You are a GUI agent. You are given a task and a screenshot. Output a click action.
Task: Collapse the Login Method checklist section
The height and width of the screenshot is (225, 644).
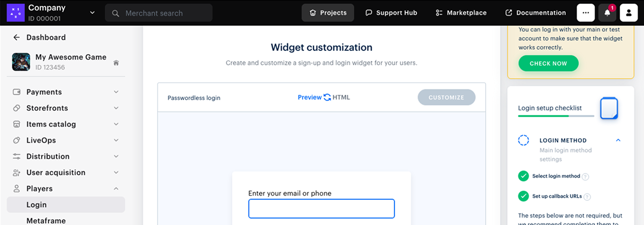(618, 140)
